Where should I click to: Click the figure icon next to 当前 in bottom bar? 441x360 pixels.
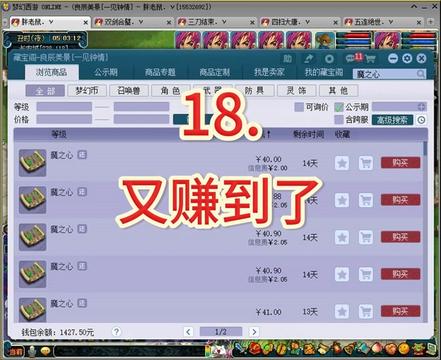(32, 351)
